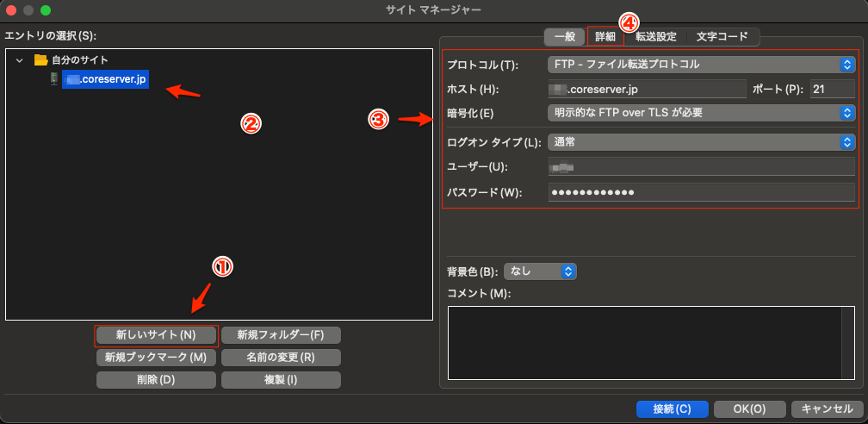868x424 pixels.
Task: Click in the ホスト input field
Action: point(646,89)
